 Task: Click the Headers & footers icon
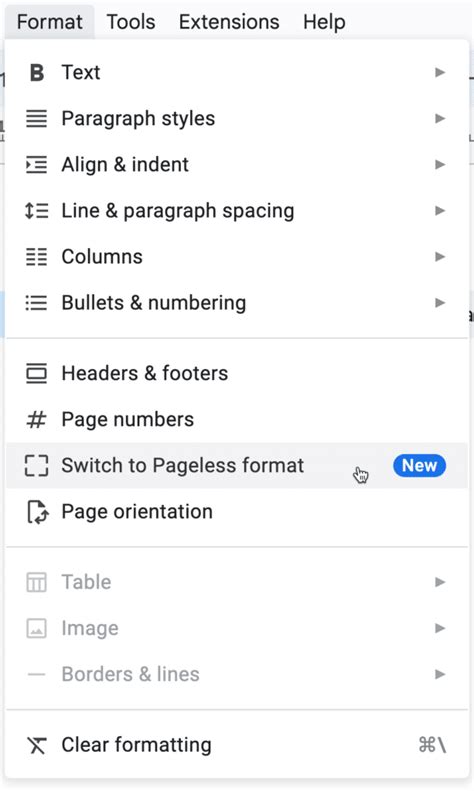coord(36,373)
